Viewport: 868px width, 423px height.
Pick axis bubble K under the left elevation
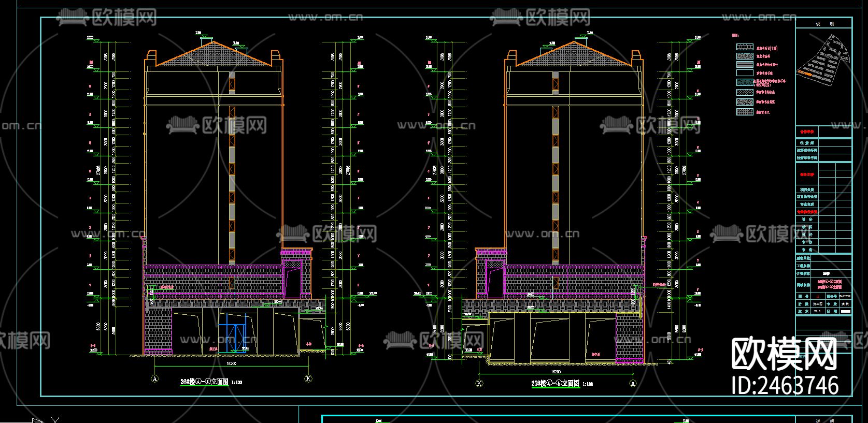(x=308, y=378)
